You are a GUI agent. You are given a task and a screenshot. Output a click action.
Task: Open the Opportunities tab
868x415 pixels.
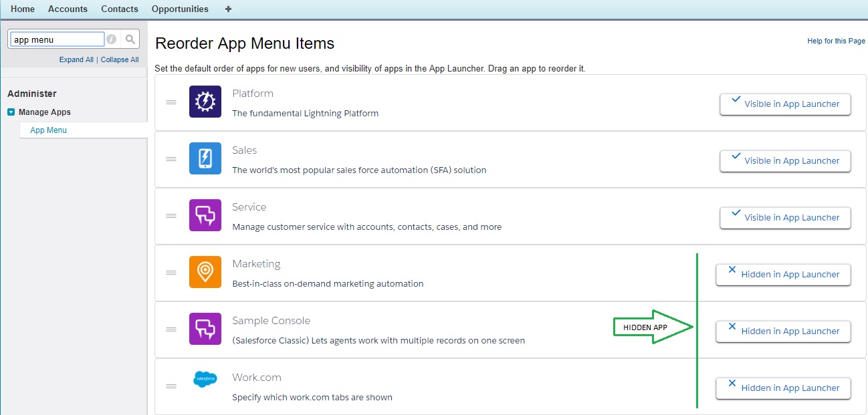click(180, 9)
